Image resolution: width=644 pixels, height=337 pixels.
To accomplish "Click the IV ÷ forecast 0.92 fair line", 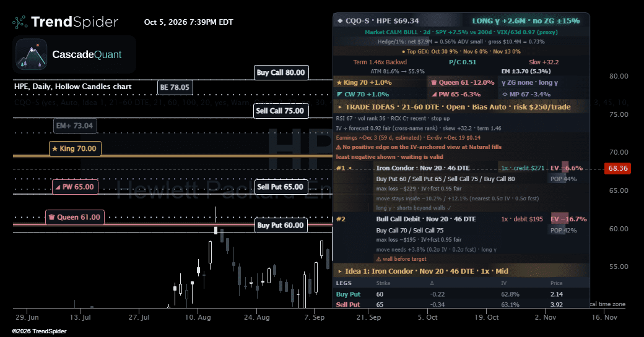I will click(x=419, y=129).
